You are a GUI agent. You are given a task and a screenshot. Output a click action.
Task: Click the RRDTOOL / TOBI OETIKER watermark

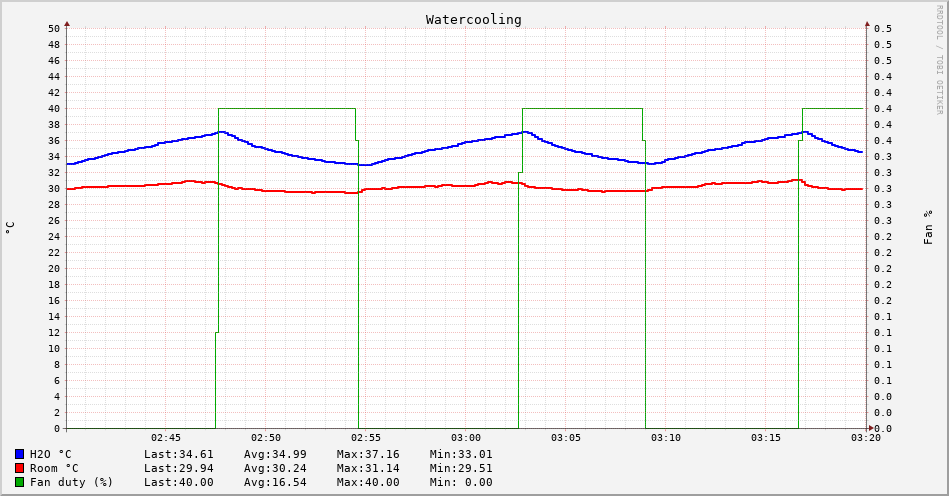pyautogui.click(x=939, y=60)
